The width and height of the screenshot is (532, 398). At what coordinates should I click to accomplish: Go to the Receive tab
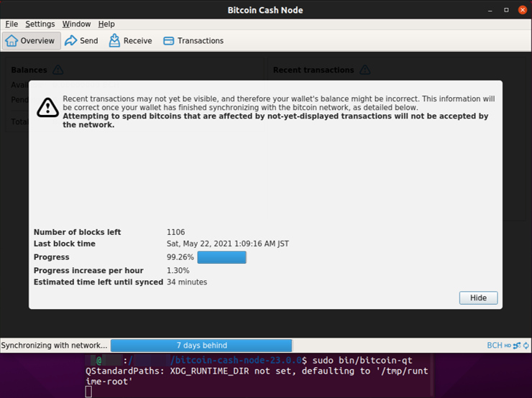pos(130,41)
